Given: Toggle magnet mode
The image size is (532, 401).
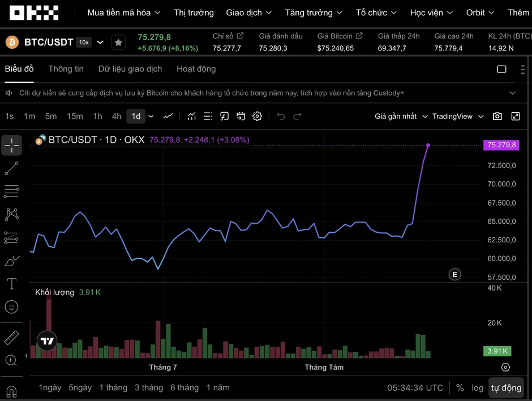Looking at the screenshot, I should click(x=11, y=391).
